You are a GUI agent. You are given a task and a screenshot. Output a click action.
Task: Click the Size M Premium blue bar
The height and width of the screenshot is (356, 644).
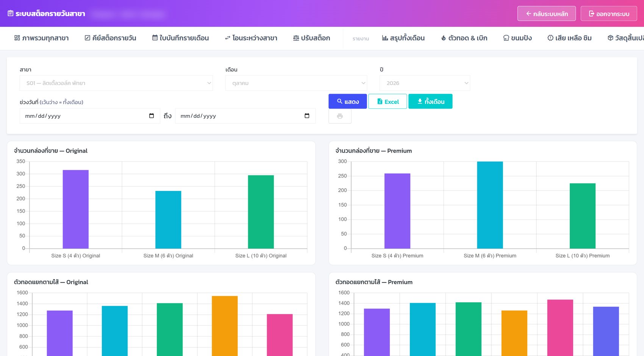click(x=490, y=205)
